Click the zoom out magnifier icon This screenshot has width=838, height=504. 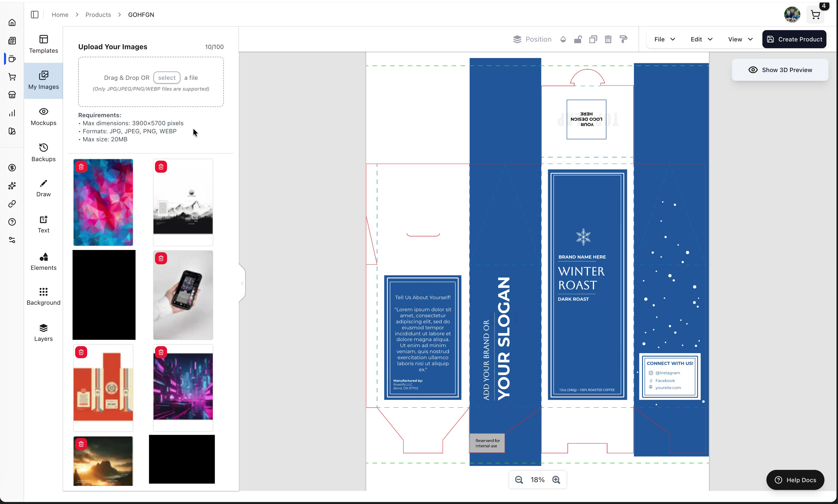[x=518, y=480]
